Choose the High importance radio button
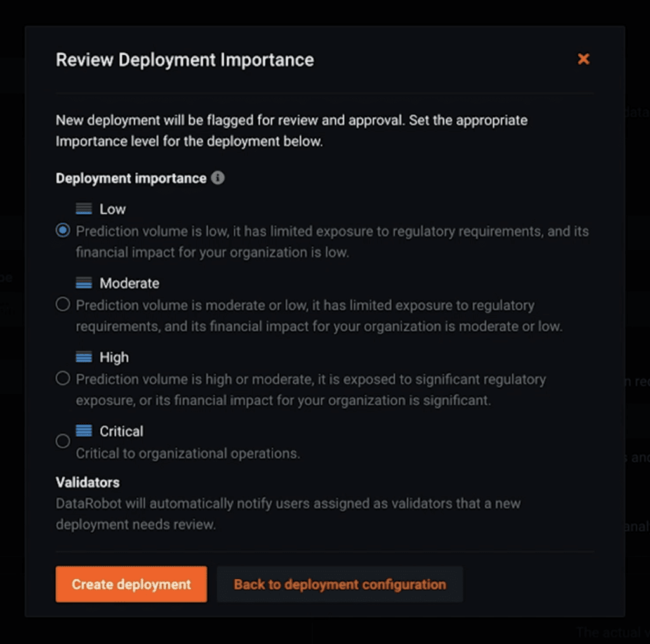The image size is (650, 644). click(x=63, y=378)
